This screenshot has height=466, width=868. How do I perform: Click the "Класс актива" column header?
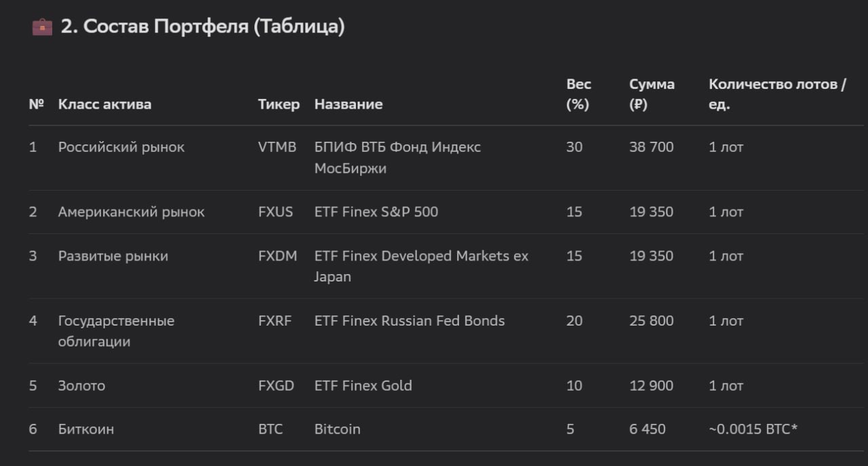(104, 104)
